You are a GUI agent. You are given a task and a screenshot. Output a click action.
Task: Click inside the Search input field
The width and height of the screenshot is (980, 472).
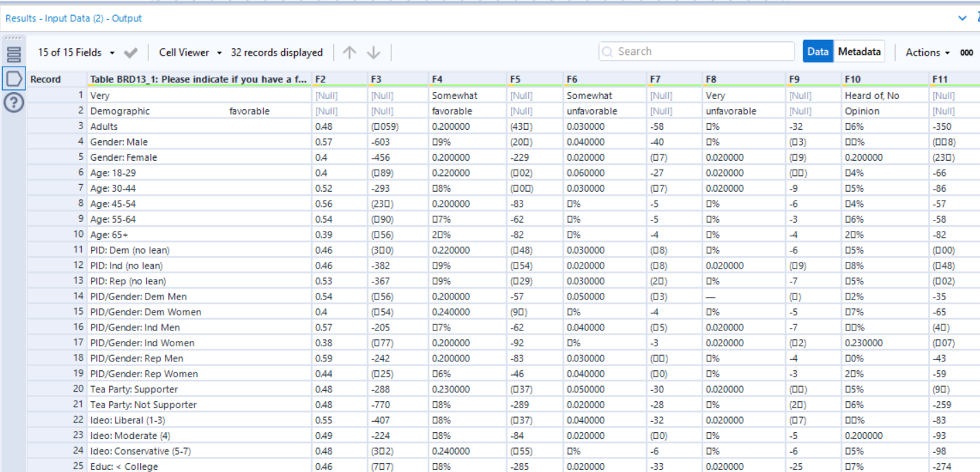pyautogui.click(x=700, y=52)
